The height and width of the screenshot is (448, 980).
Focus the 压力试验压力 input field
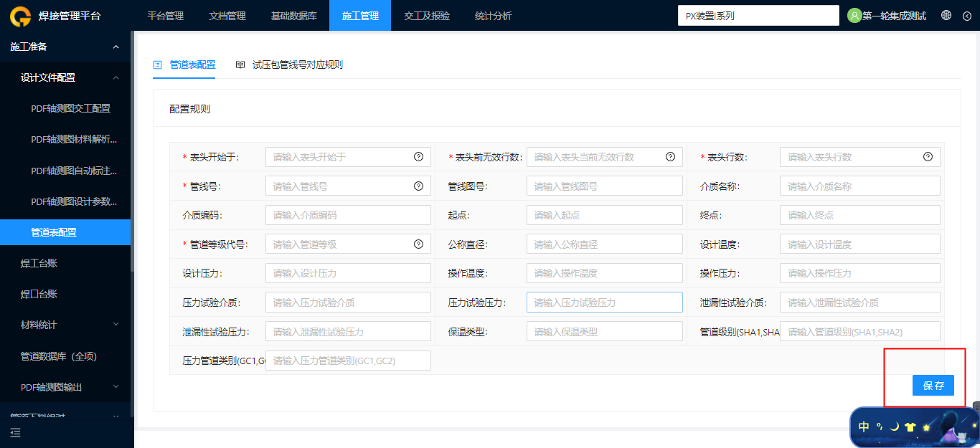604,302
